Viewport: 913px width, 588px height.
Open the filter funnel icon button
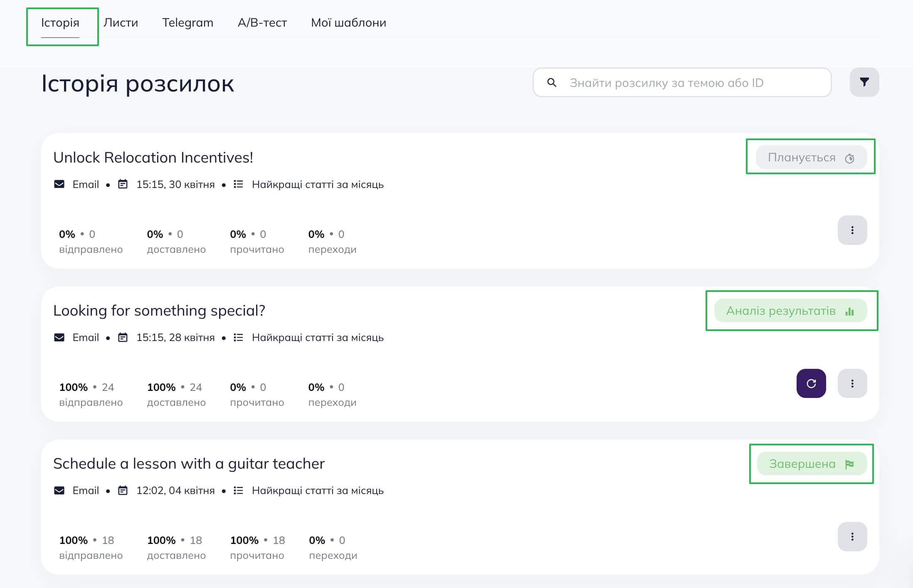864,82
